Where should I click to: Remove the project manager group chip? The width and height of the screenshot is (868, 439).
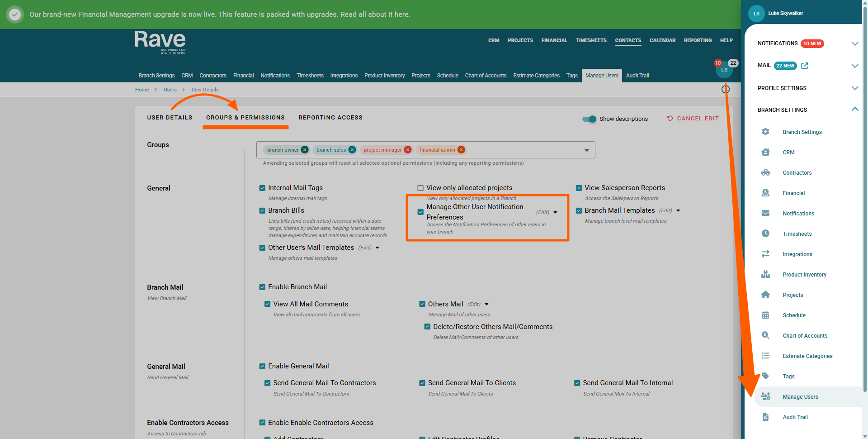pyautogui.click(x=408, y=150)
